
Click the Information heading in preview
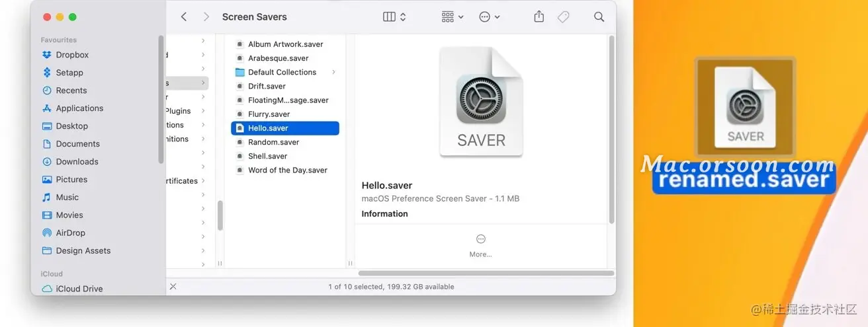click(x=384, y=214)
